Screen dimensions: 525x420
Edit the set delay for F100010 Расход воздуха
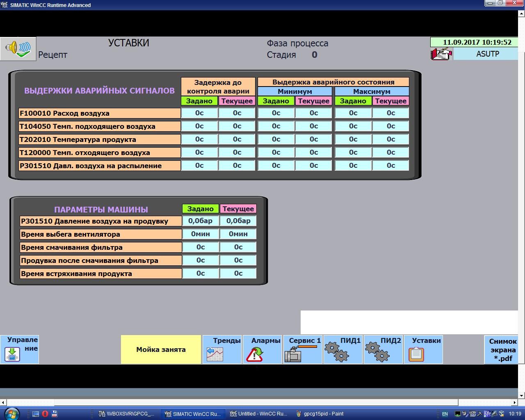pos(199,113)
